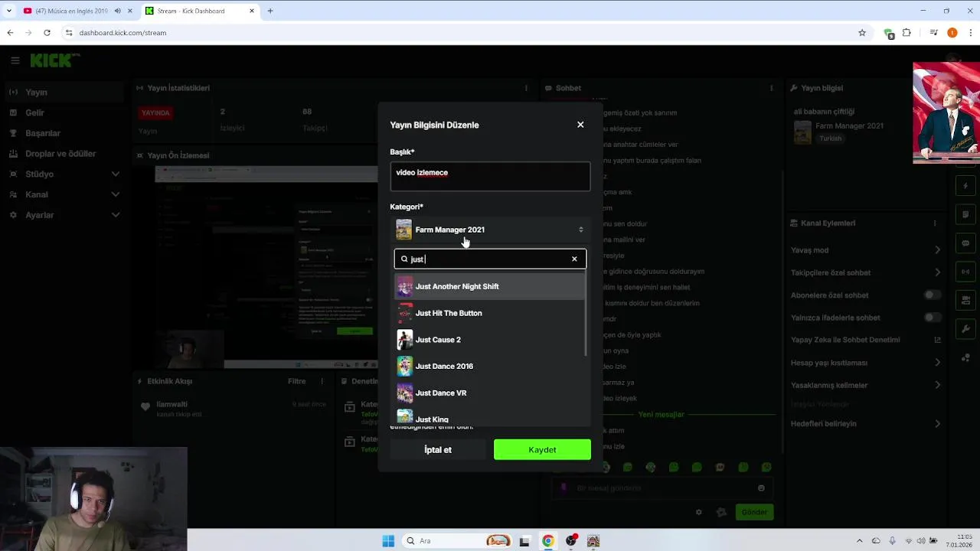Open Takipçilere özel sohbet settings

coord(866,272)
